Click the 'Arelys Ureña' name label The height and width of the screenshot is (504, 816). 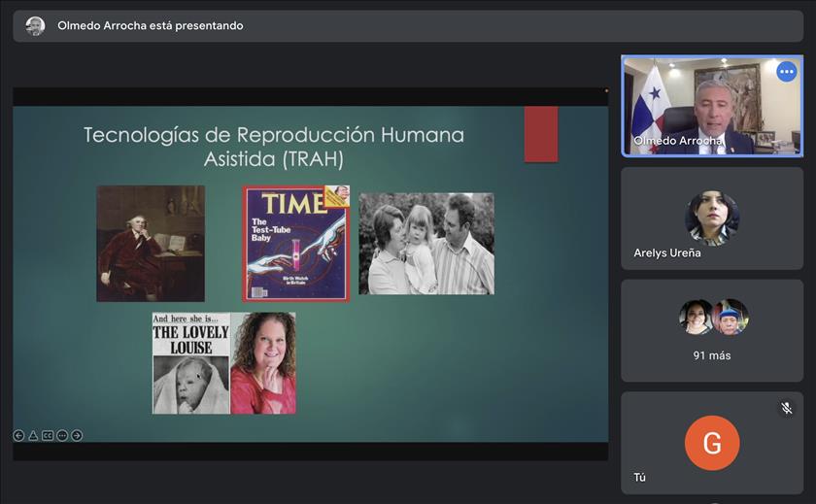pos(667,252)
